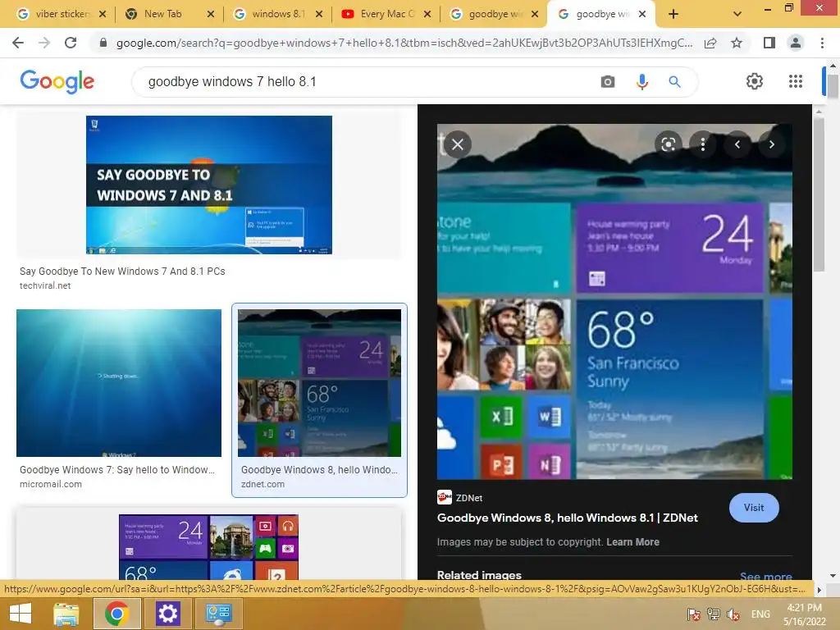This screenshot has height=630, width=840.
Task: Click muted volume tray icon
Action: pyautogui.click(x=733, y=614)
